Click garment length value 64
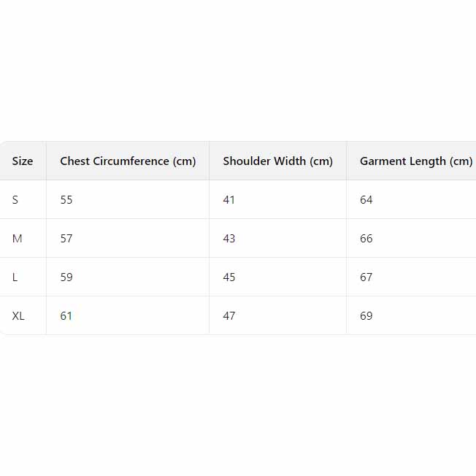This screenshot has height=476, width=476. point(366,200)
